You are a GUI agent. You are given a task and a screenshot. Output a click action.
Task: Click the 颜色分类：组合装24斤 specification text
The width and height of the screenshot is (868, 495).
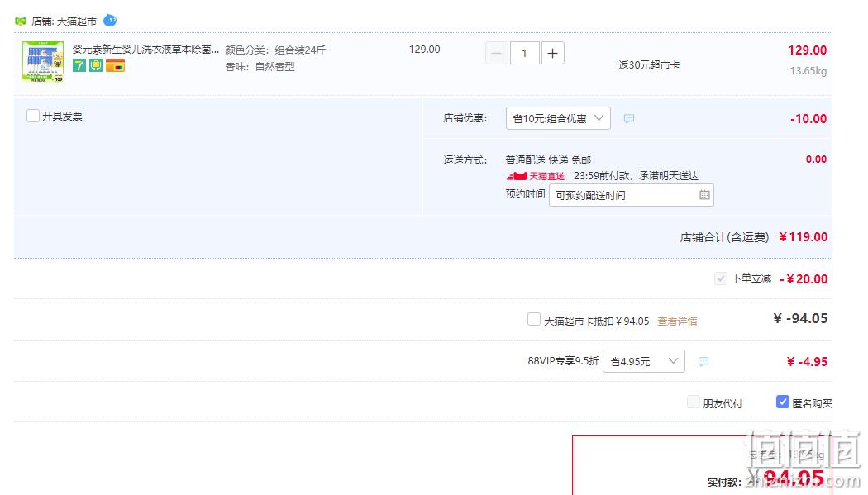(x=275, y=50)
